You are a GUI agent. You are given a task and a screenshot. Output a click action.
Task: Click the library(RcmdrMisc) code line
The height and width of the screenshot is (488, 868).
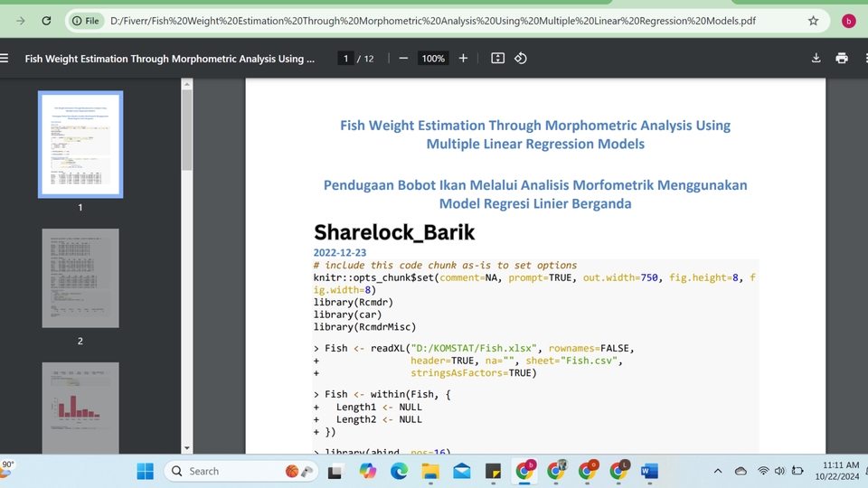pos(364,326)
